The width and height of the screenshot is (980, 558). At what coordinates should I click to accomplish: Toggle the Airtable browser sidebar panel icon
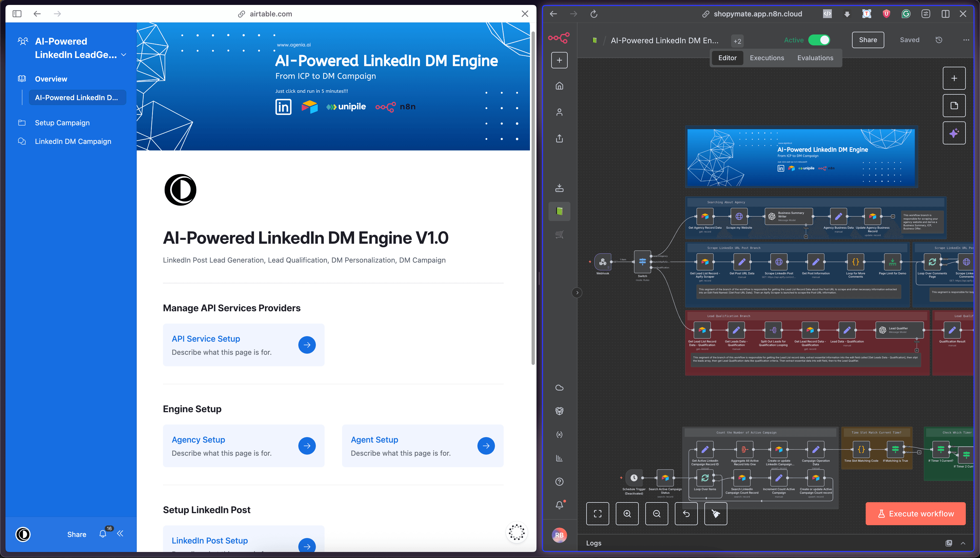pyautogui.click(x=17, y=14)
